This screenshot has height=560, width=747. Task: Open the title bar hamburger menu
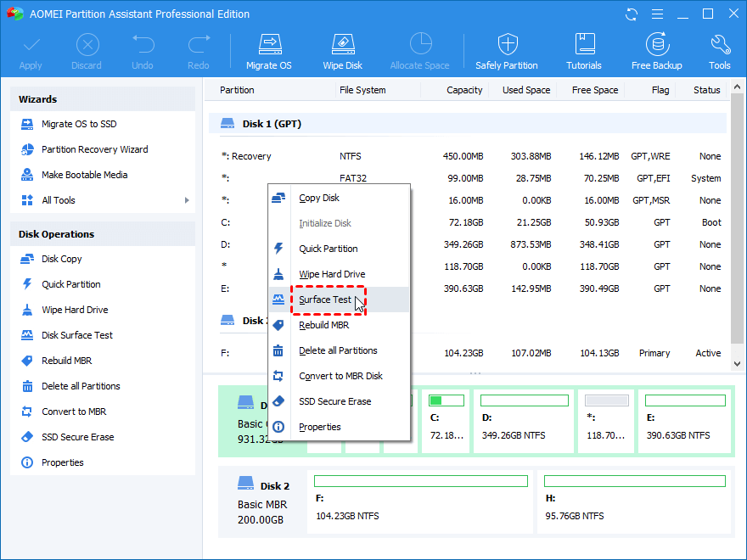[656, 14]
